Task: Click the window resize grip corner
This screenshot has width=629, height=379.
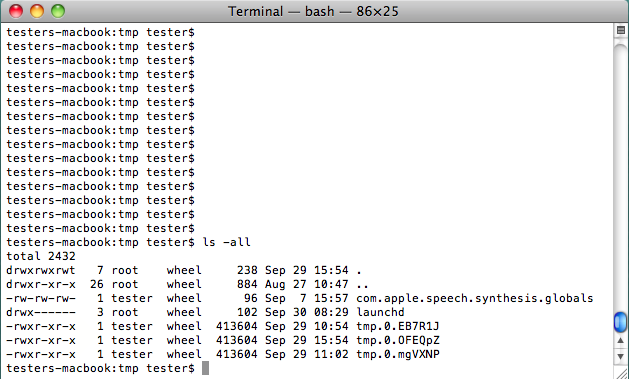Action: [x=621, y=372]
